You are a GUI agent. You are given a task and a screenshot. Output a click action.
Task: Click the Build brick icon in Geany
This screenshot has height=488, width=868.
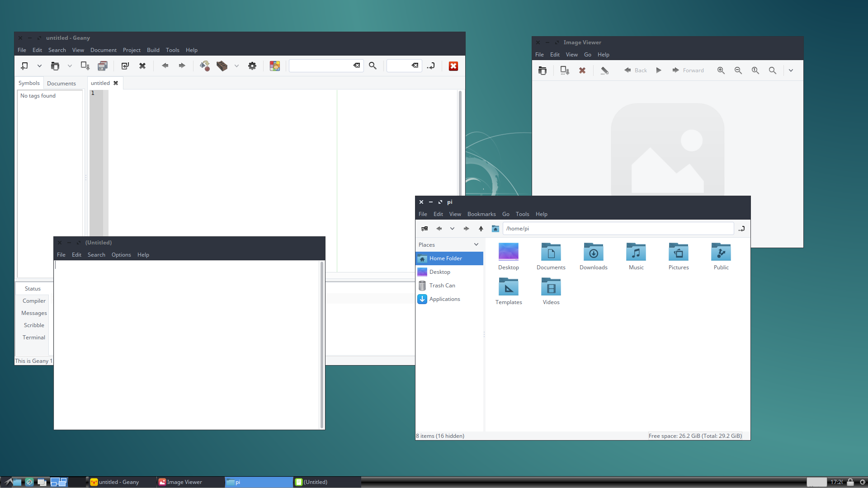point(222,66)
